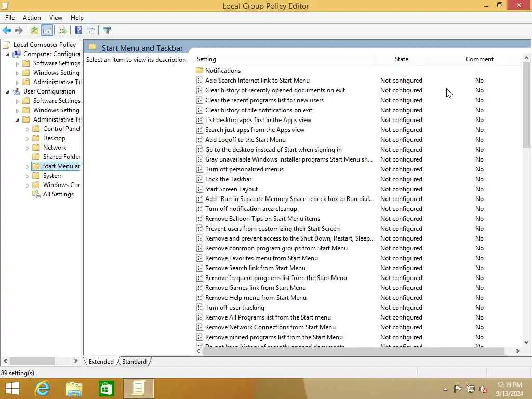
Task: Click the tree pane horizontal scroll right arrow
Action: pos(76,361)
